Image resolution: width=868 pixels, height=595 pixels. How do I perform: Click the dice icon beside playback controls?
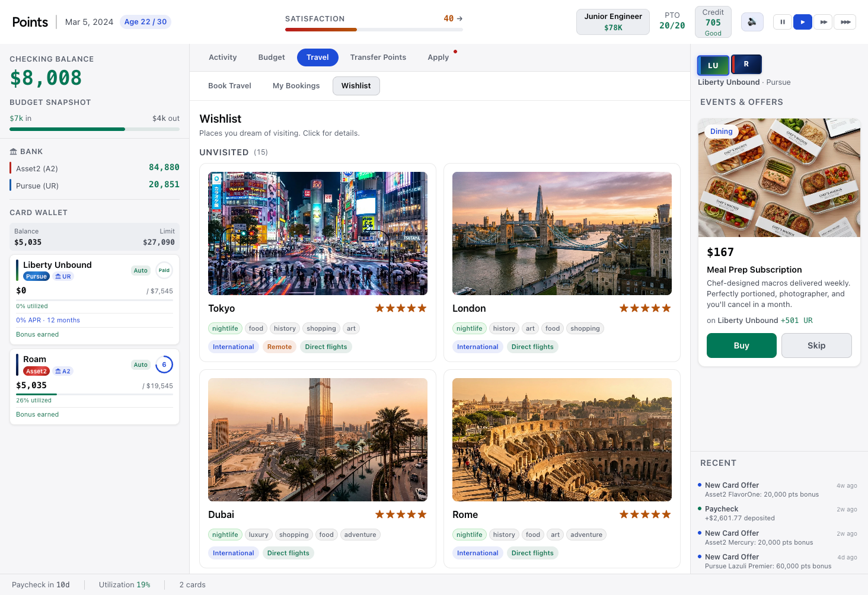752,21
